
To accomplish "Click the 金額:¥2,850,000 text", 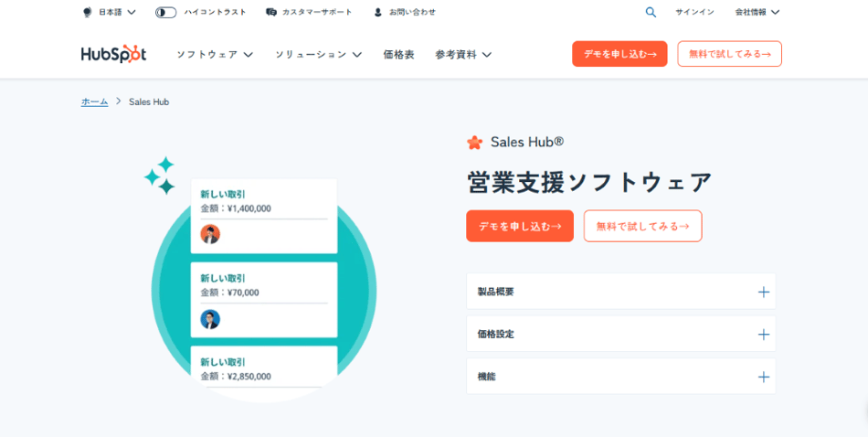I will coord(236,376).
